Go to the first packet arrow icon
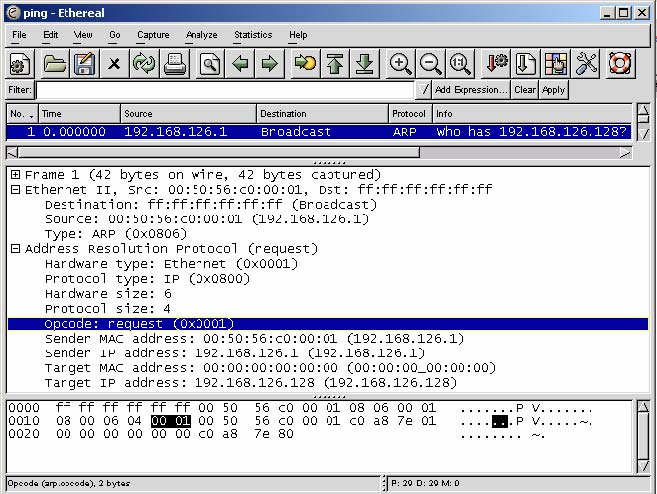 (334, 64)
